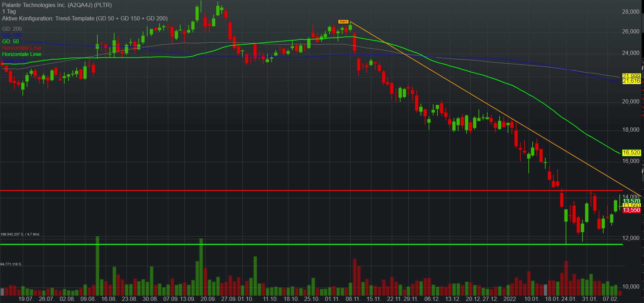644x303 pixels.
Task: Click the 13.12. date label
Action: click(453, 299)
